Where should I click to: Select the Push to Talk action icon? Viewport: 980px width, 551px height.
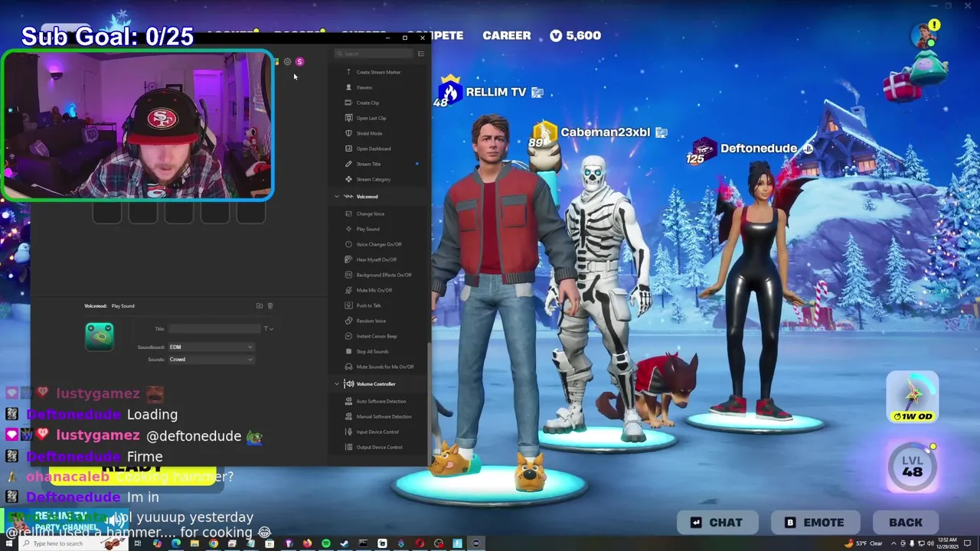point(348,305)
